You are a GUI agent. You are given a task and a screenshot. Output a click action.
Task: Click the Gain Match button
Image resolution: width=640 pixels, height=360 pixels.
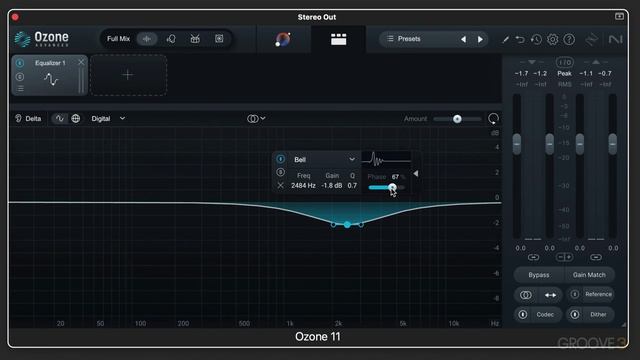(589, 275)
